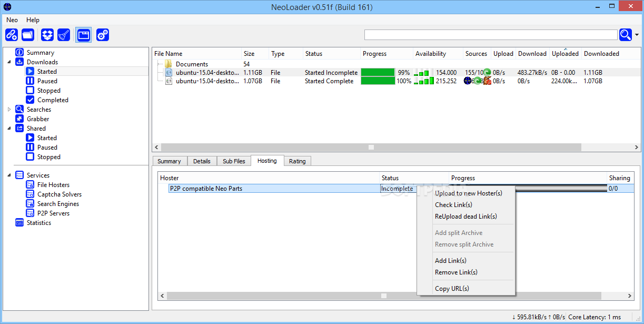Collapse the Downloads tree node
The height and width of the screenshot is (324, 644).
pyautogui.click(x=9, y=62)
